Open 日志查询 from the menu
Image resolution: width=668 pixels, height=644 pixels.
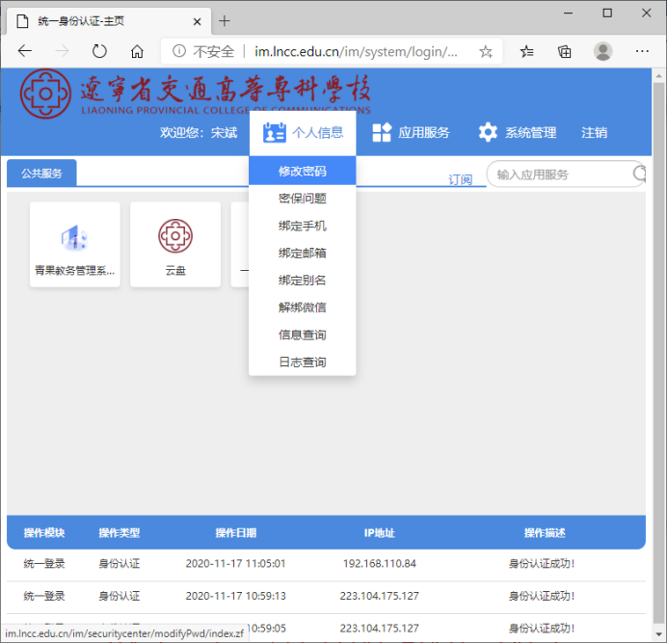[302, 362]
